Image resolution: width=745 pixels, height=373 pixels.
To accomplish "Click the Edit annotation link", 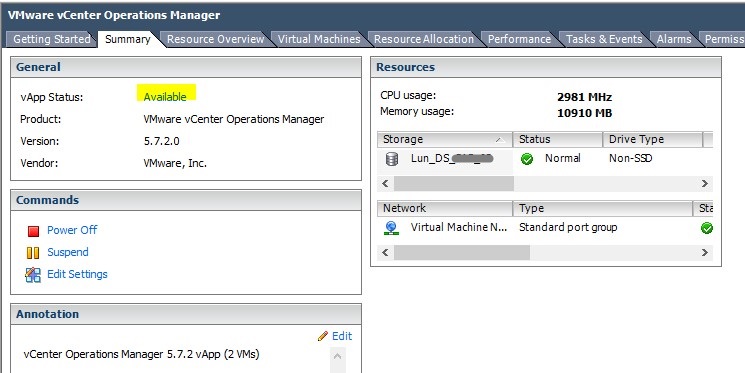I will pos(342,336).
